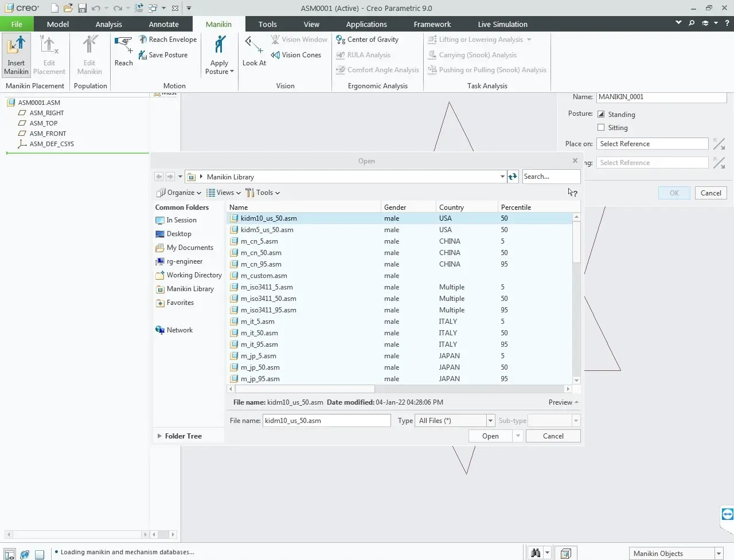This screenshot has width=734, height=560.
Task: Click the Open button in dialog
Action: pos(490,436)
